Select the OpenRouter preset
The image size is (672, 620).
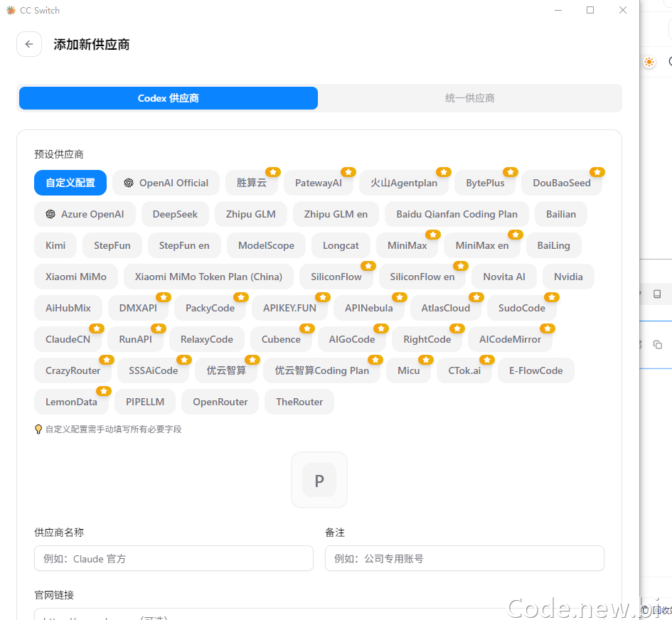[x=220, y=402]
